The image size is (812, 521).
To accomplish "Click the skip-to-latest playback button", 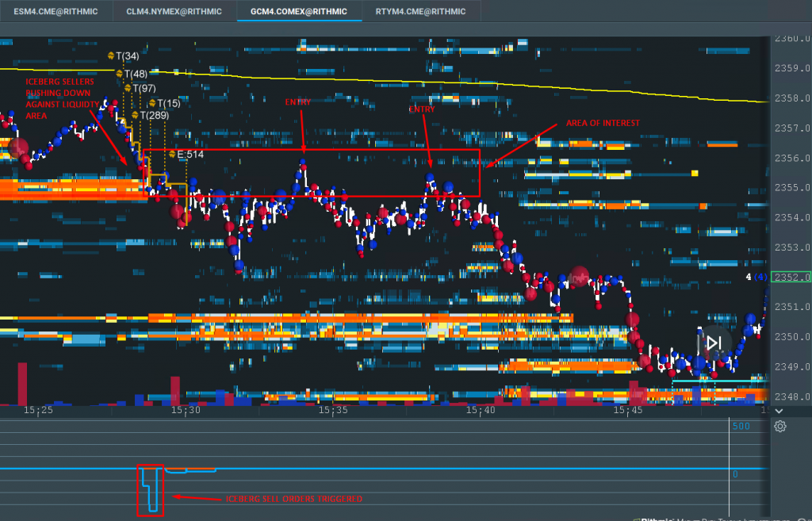I will [x=713, y=343].
